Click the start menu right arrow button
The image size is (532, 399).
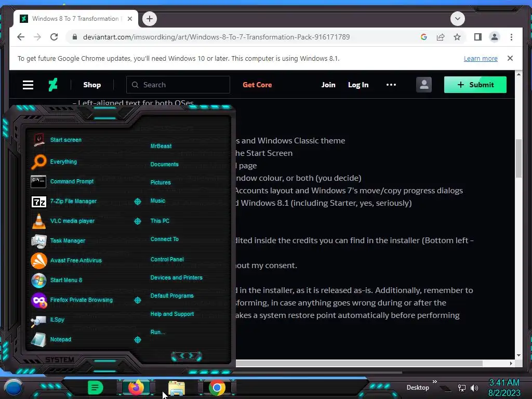[191, 356]
